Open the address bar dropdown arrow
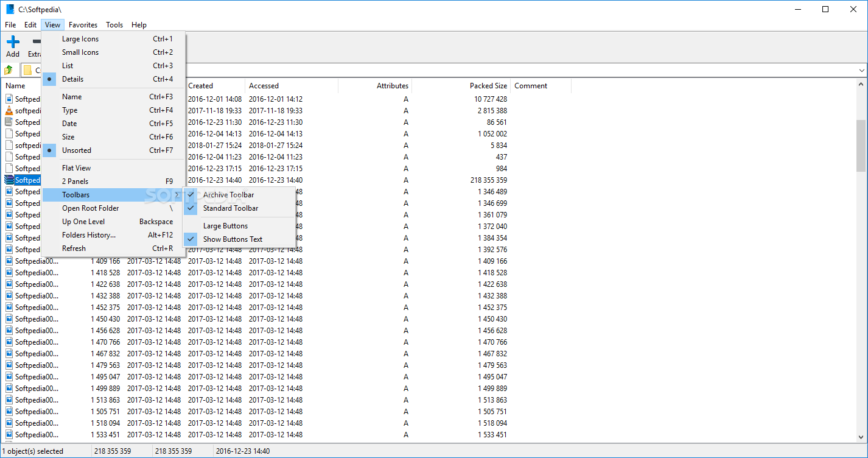This screenshot has height=458, width=868. pos(861,70)
